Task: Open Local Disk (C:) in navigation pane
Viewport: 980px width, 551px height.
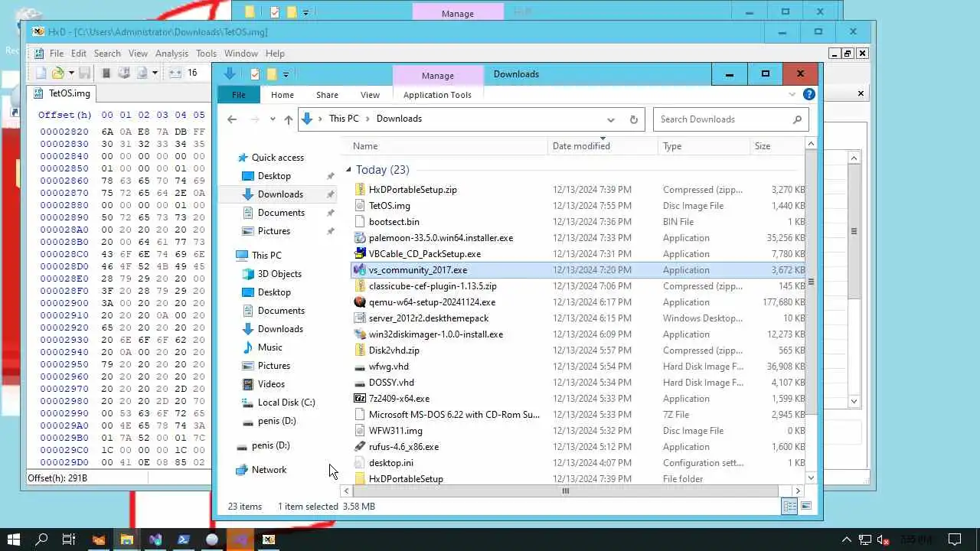Action: coord(286,403)
